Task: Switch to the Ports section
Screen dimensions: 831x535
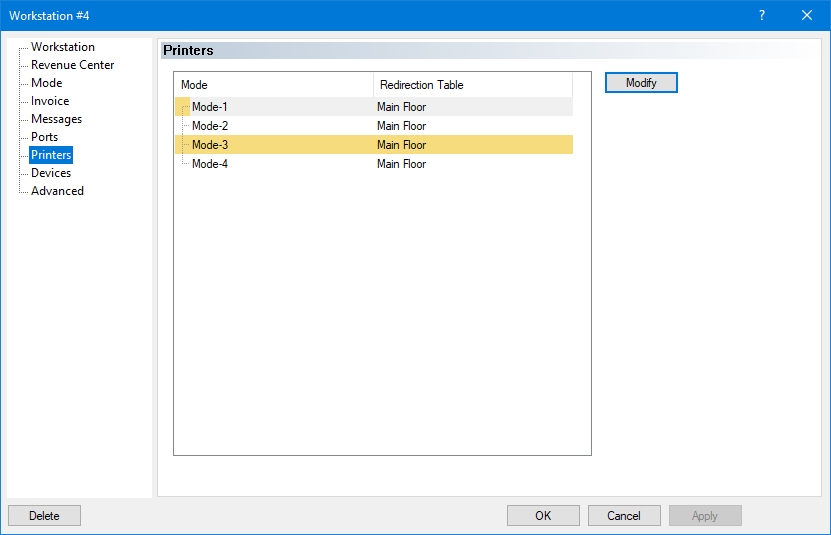Action: pyautogui.click(x=44, y=137)
